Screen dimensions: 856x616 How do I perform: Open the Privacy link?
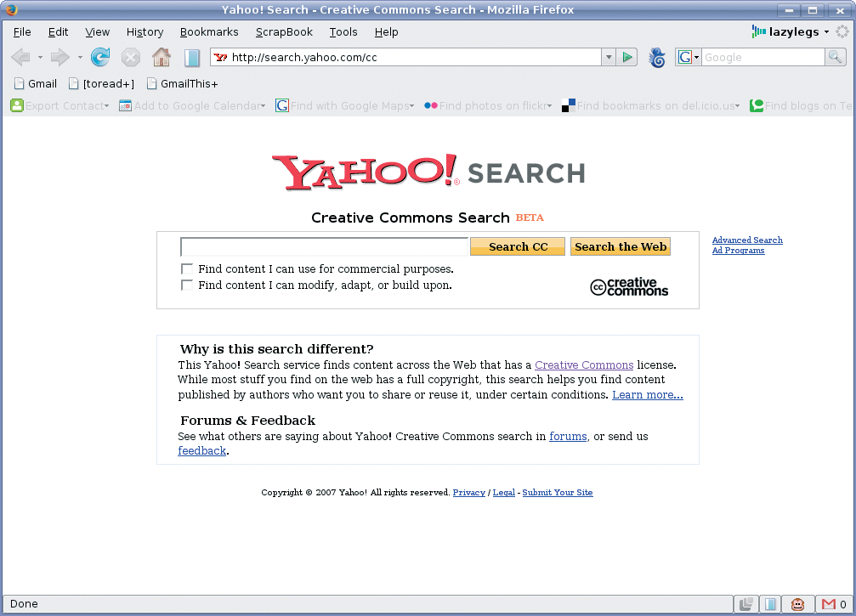tap(468, 492)
